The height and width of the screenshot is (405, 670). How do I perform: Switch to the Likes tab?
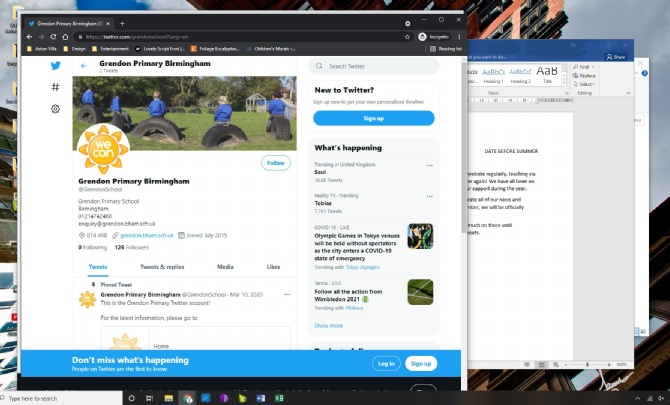(x=273, y=267)
